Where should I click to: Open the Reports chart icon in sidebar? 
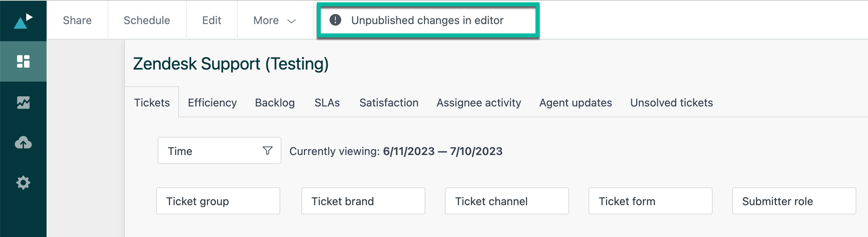tap(23, 103)
